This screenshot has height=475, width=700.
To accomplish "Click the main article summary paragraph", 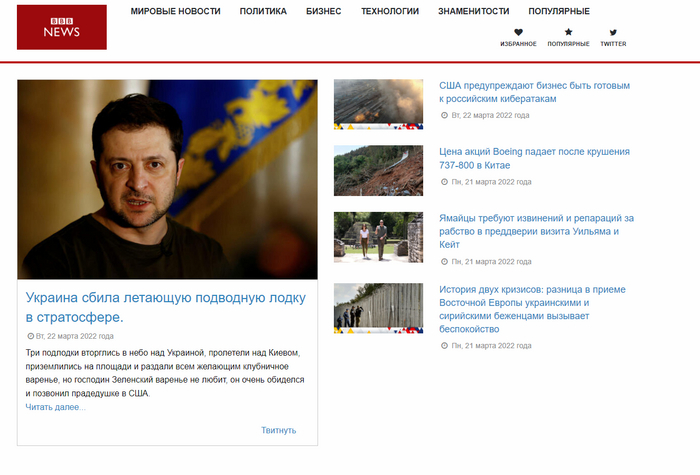I will coord(165,373).
